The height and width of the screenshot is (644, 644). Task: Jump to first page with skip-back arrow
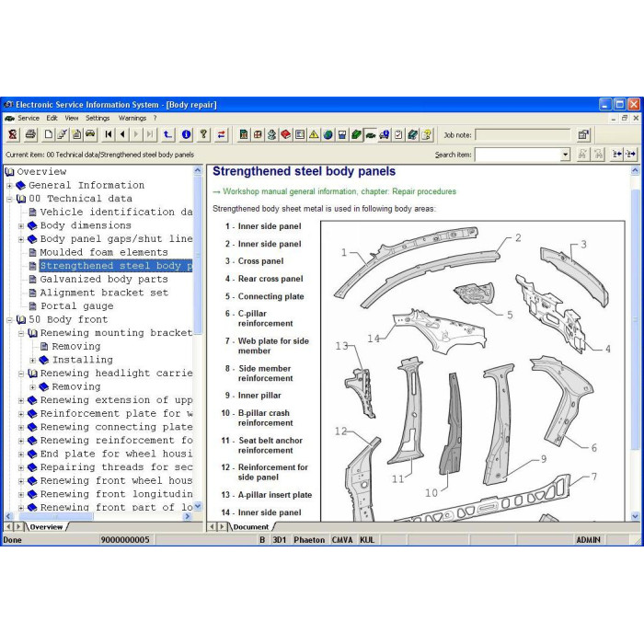click(x=109, y=134)
